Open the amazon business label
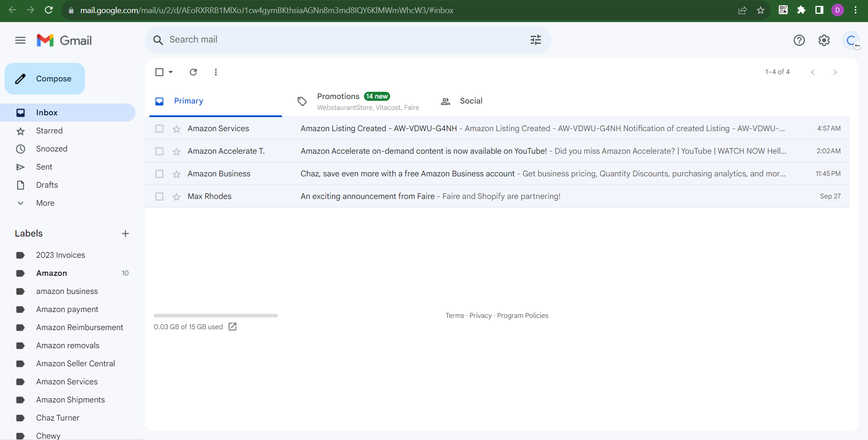 pos(68,291)
